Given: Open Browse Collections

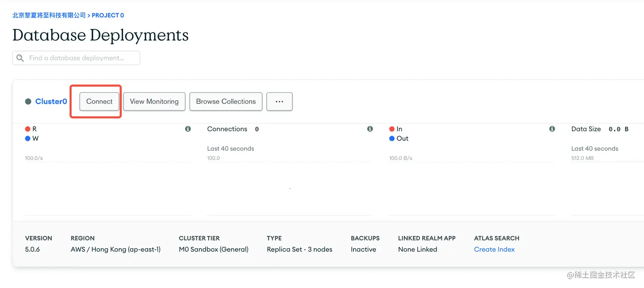Looking at the screenshot, I should tap(226, 102).
